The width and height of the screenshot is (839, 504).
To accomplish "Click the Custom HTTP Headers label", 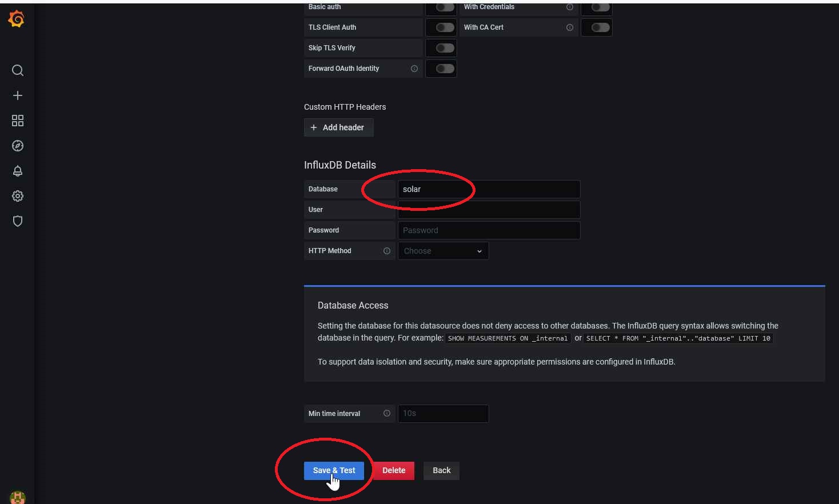I will pyautogui.click(x=345, y=107).
